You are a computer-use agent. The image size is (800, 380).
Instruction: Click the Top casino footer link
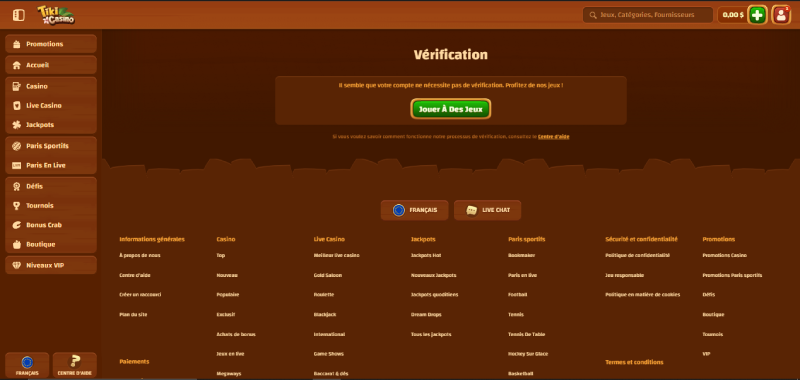pos(220,255)
